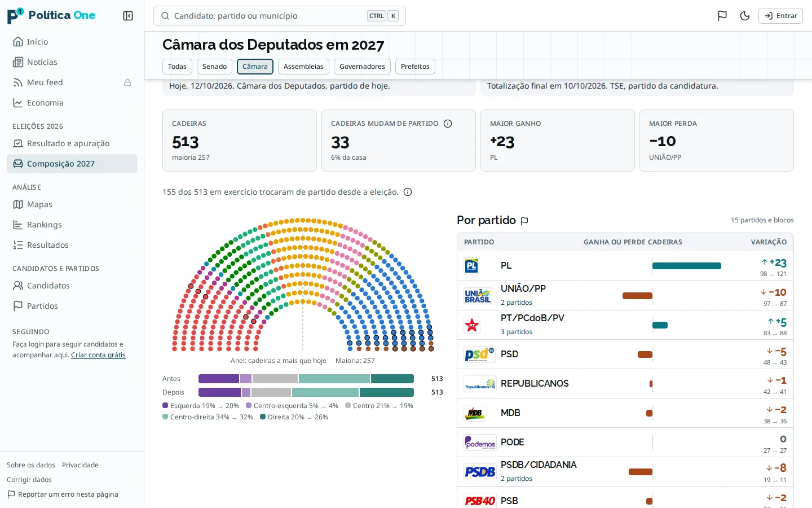The height and width of the screenshot is (508, 812).
Task: Open Notícias in sidebar
Action: pos(72,62)
